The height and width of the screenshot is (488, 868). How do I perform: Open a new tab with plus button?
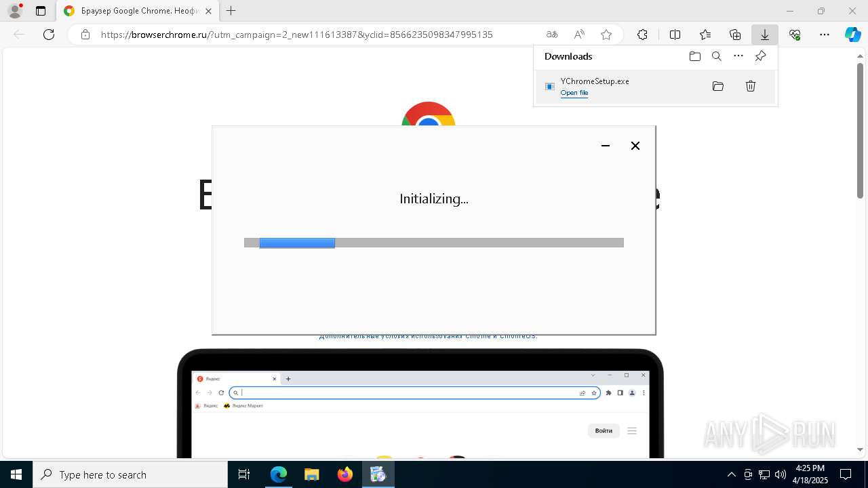[231, 11]
